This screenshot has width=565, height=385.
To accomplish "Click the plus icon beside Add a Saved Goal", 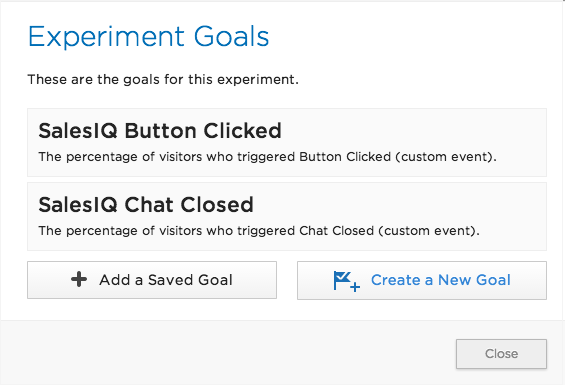I will coord(79,279).
